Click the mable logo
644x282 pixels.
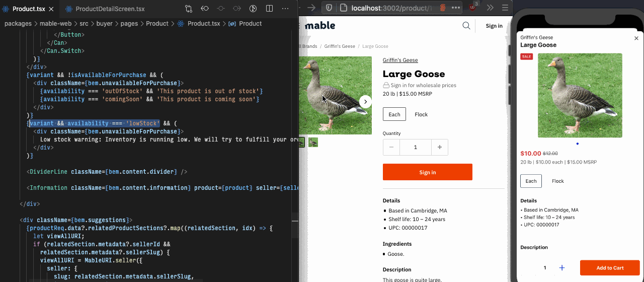coord(319,26)
